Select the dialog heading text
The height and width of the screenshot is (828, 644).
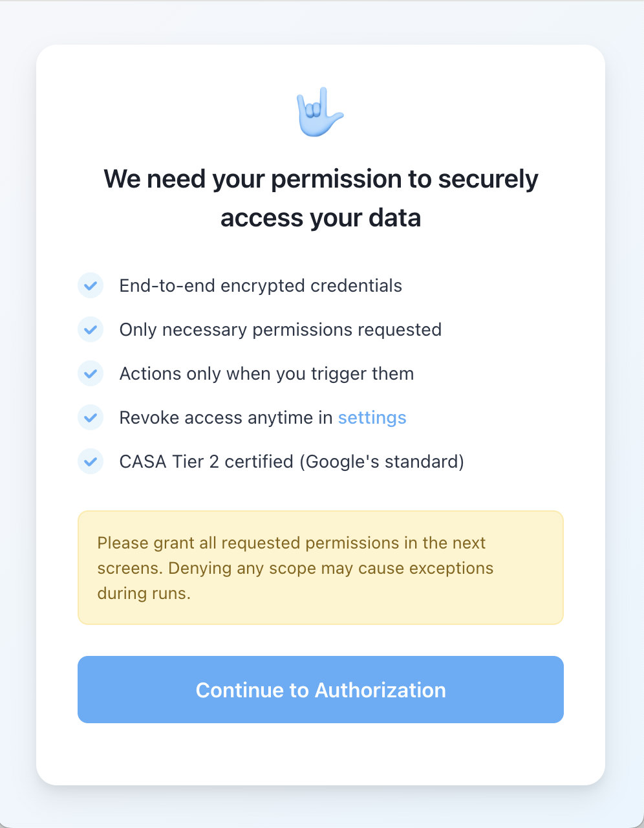click(320, 198)
